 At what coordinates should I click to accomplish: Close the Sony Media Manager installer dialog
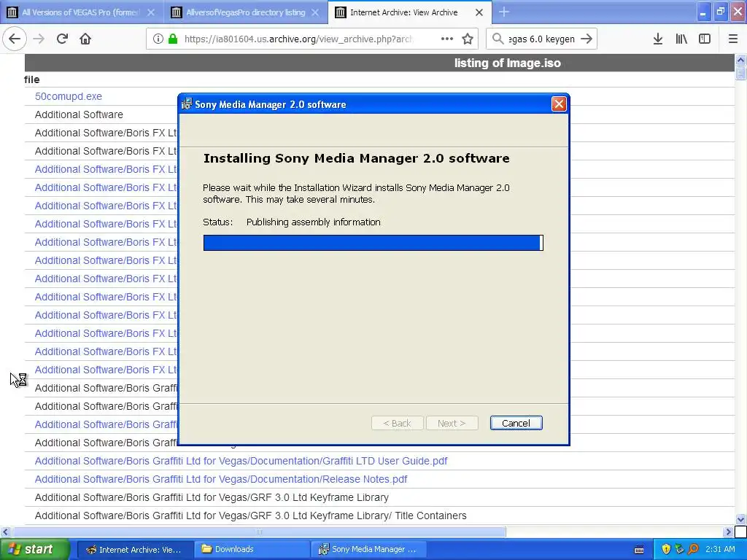(559, 104)
